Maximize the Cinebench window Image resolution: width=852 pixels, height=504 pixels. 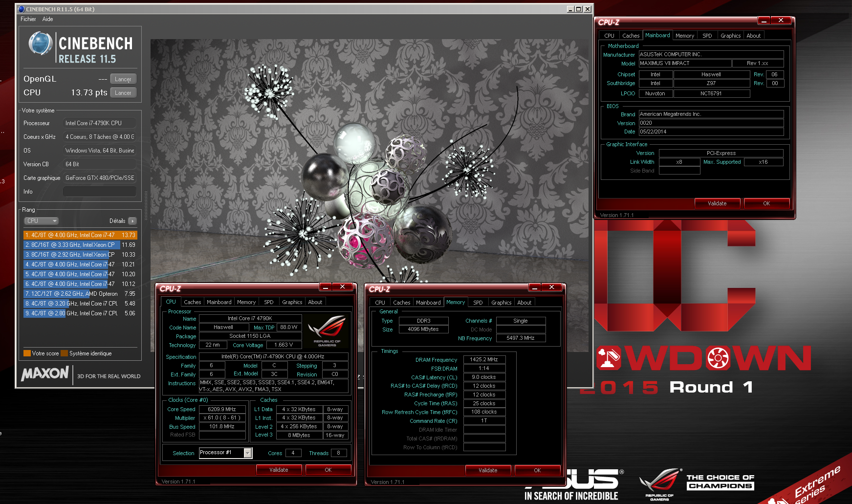click(x=579, y=9)
